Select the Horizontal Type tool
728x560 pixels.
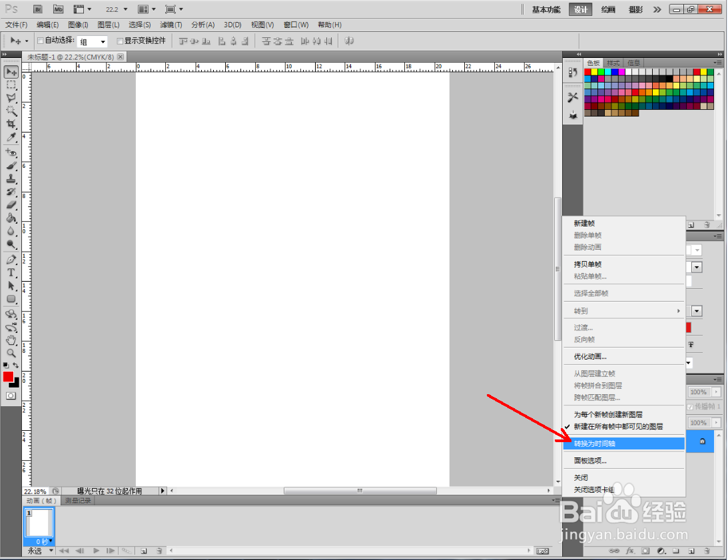point(11,272)
